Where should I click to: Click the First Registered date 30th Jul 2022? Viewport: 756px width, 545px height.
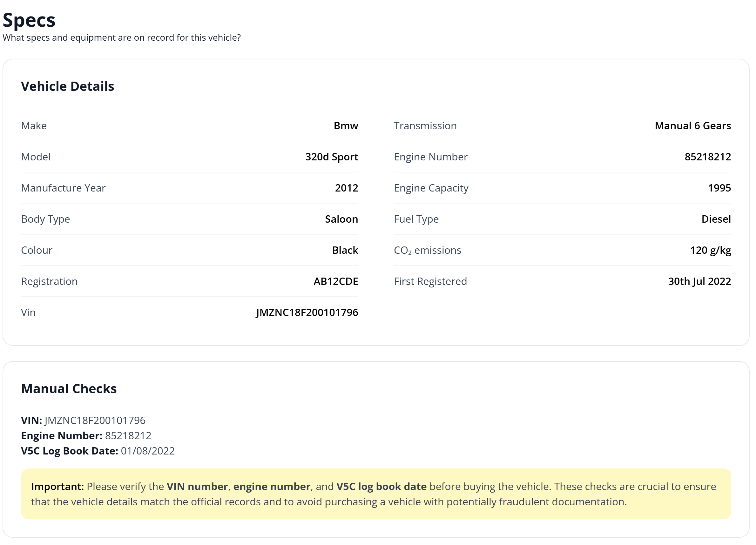[699, 281]
